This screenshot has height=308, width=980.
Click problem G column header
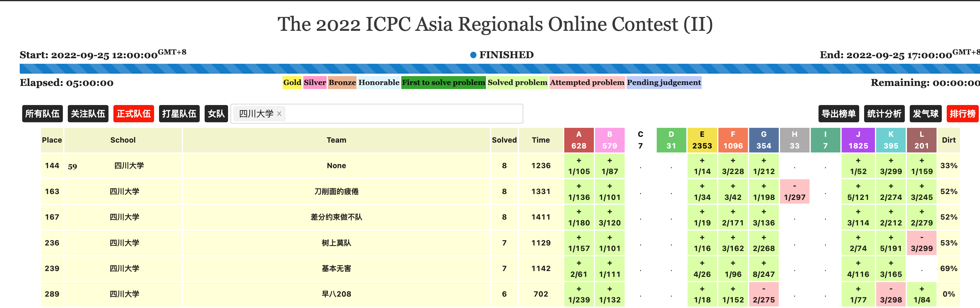coord(764,140)
